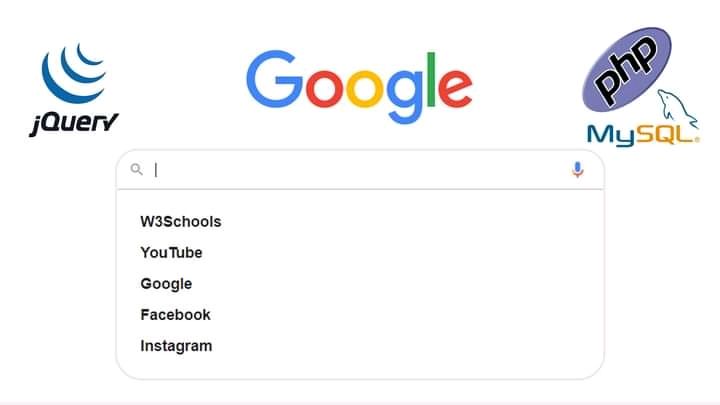Click the MySQL dolphin icon
Image resolution: width=720 pixels, height=405 pixels.
[x=676, y=109]
